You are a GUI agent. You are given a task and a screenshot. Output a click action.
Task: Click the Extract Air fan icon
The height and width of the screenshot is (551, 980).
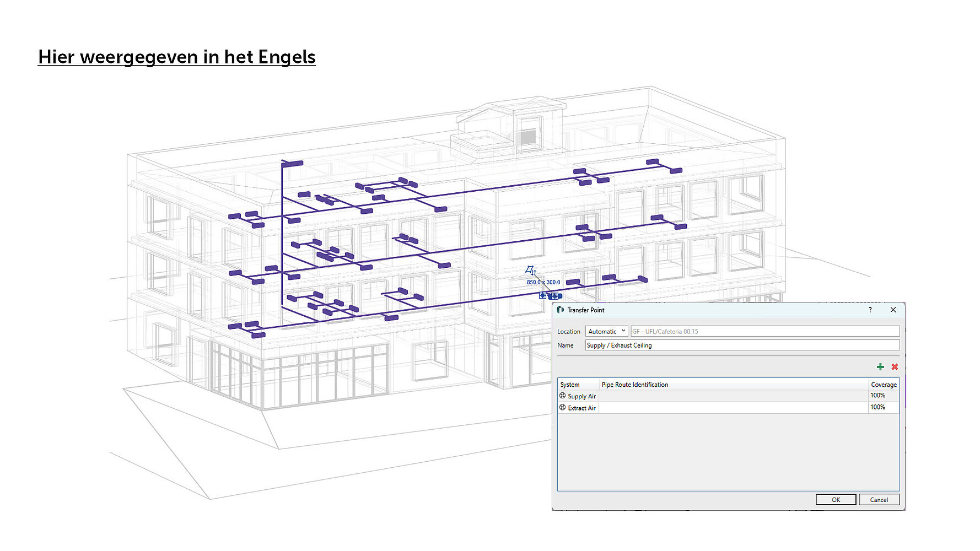click(x=562, y=408)
